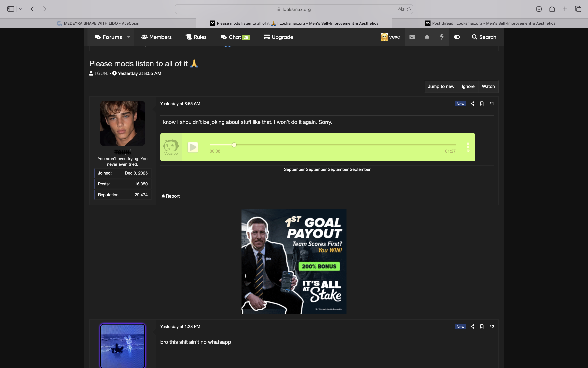Play the Vocaroo audio recording

(x=193, y=147)
